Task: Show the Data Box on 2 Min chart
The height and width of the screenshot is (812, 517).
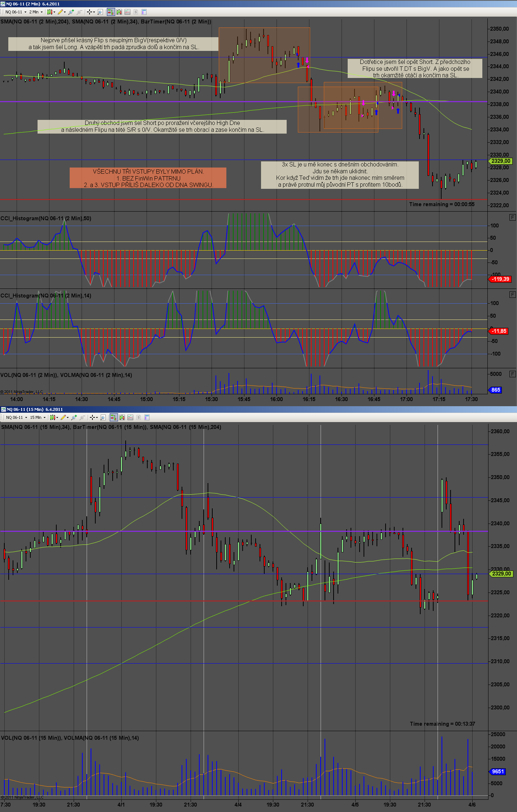Action: pyautogui.click(x=100, y=12)
